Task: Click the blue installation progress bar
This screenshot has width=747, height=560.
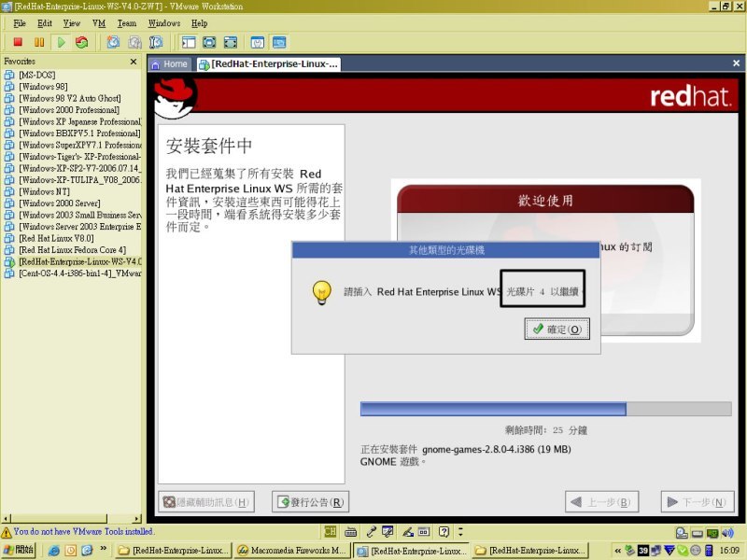Action: click(x=493, y=409)
